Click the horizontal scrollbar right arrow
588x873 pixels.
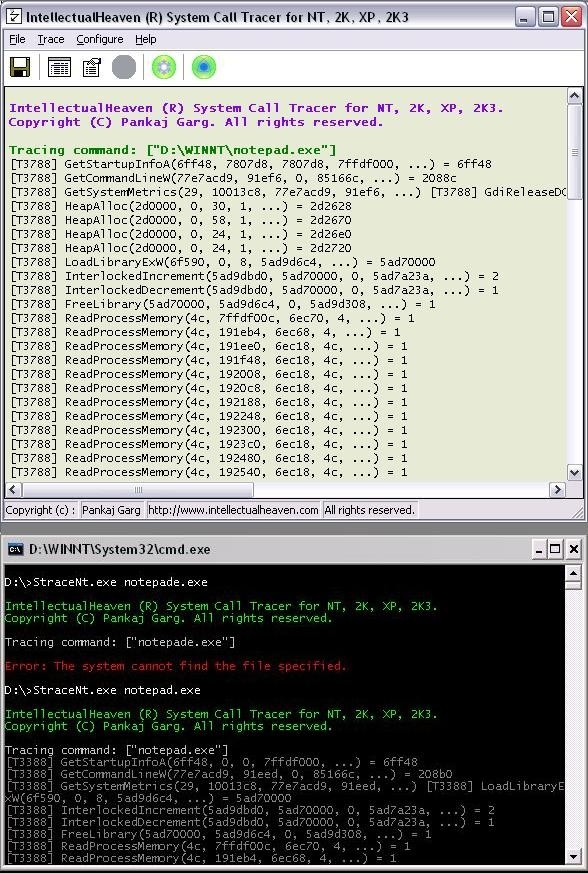coord(557,490)
